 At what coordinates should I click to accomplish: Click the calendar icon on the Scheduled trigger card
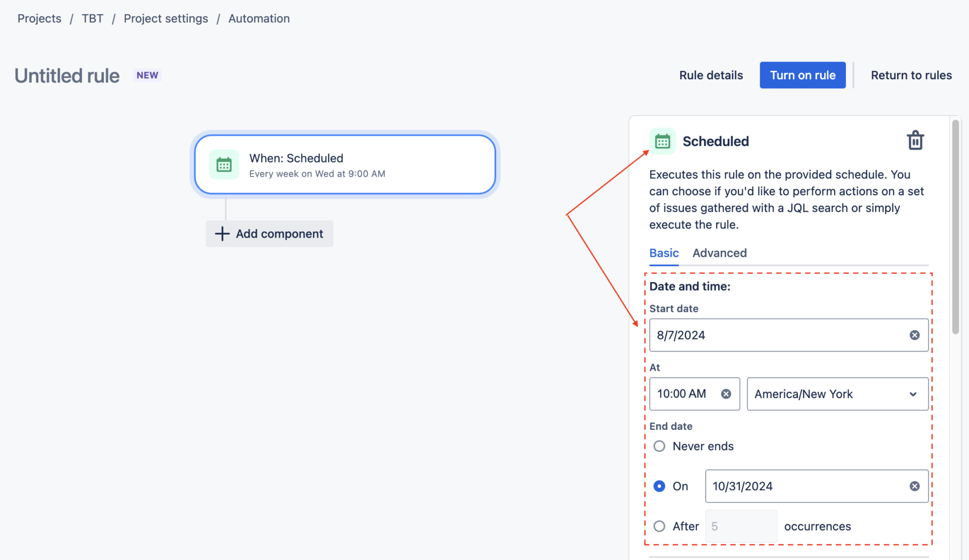pyautogui.click(x=224, y=164)
